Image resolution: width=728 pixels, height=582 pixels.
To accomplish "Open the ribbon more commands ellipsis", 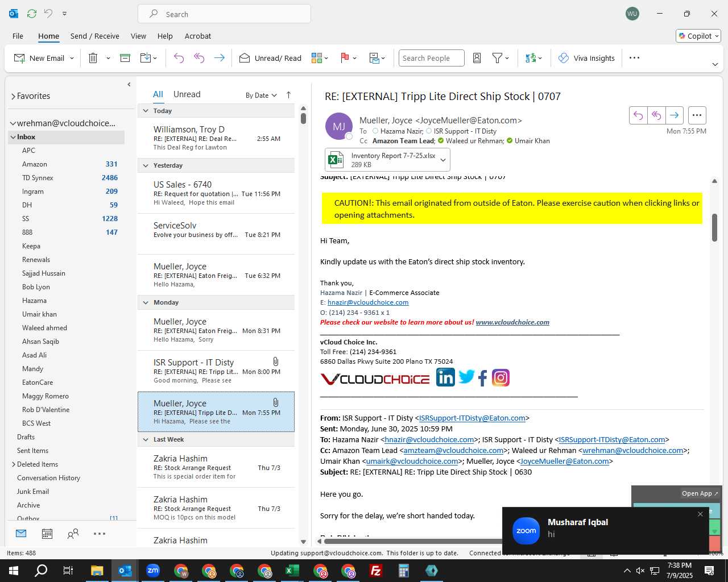I will [x=635, y=58].
